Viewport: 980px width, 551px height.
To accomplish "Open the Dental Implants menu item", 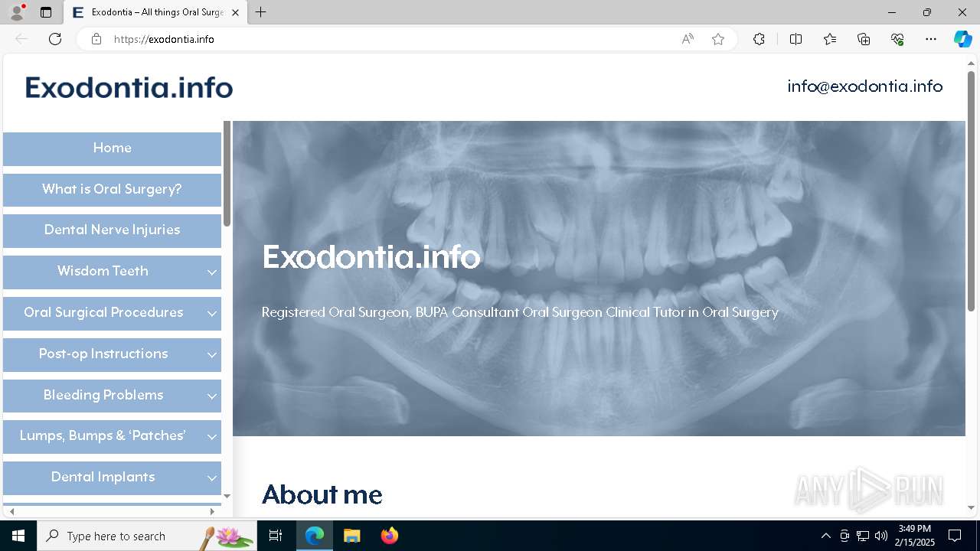I will point(103,478).
